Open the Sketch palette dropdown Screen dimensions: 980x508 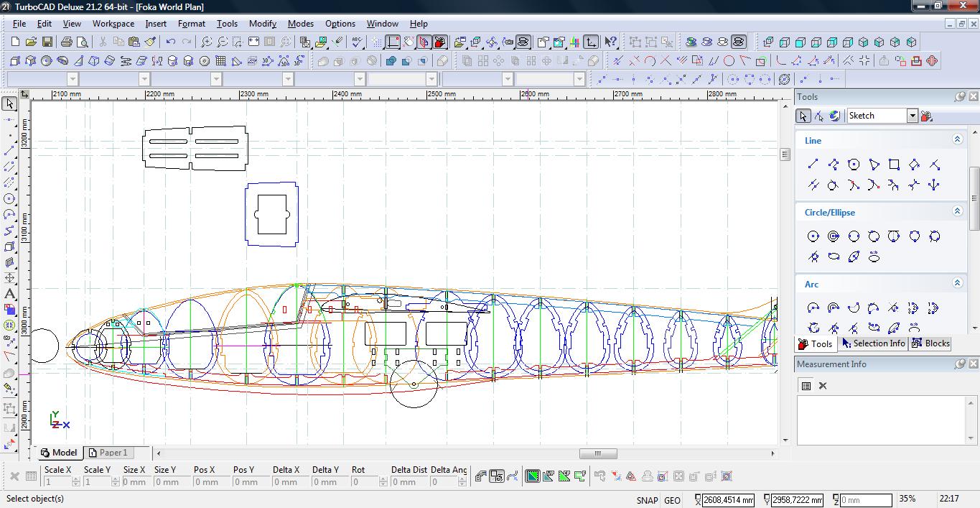coord(912,116)
